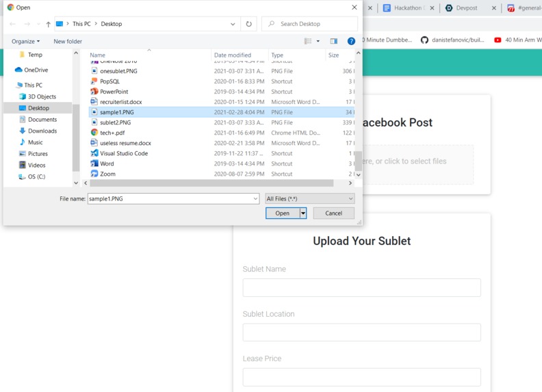The height and width of the screenshot is (392, 542).
Task: Expand the File name dropdown arrow
Action: pyautogui.click(x=255, y=199)
